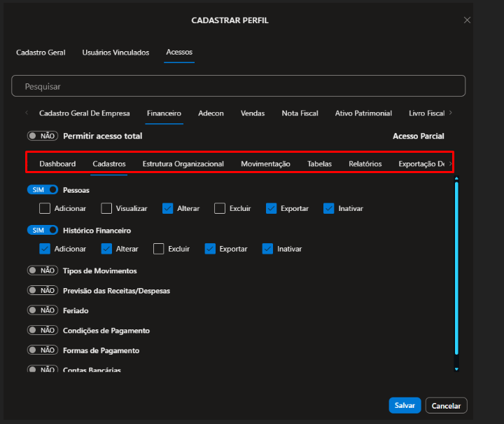504x424 pixels.
Task: Switch to the Usuários Vinculados tab
Action: click(115, 53)
